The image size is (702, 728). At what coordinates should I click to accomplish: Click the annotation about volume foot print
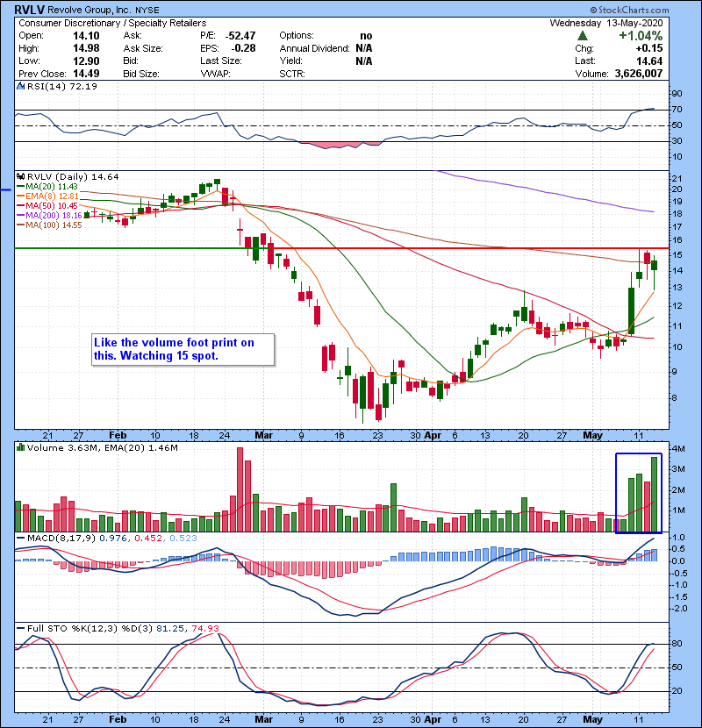pos(183,350)
